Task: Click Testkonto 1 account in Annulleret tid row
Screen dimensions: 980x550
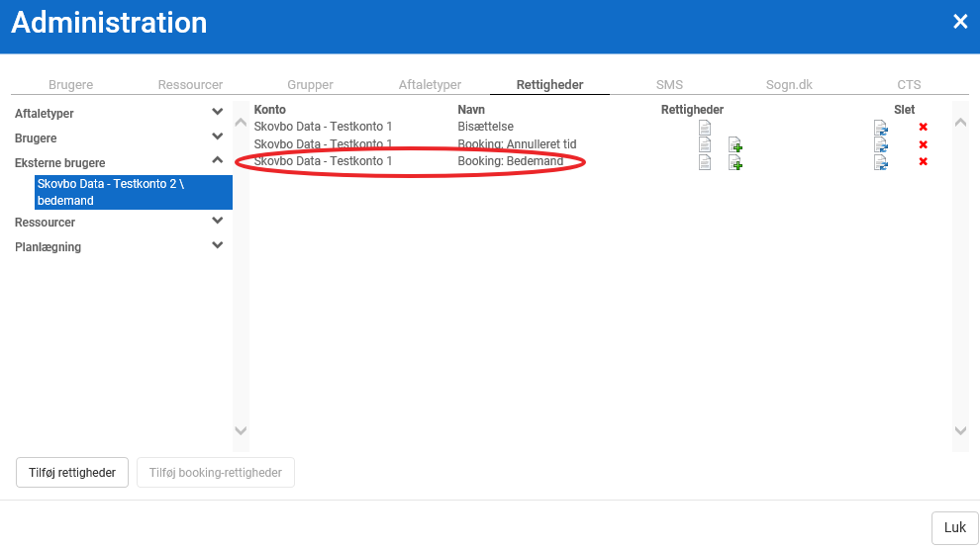Action: 323,144
